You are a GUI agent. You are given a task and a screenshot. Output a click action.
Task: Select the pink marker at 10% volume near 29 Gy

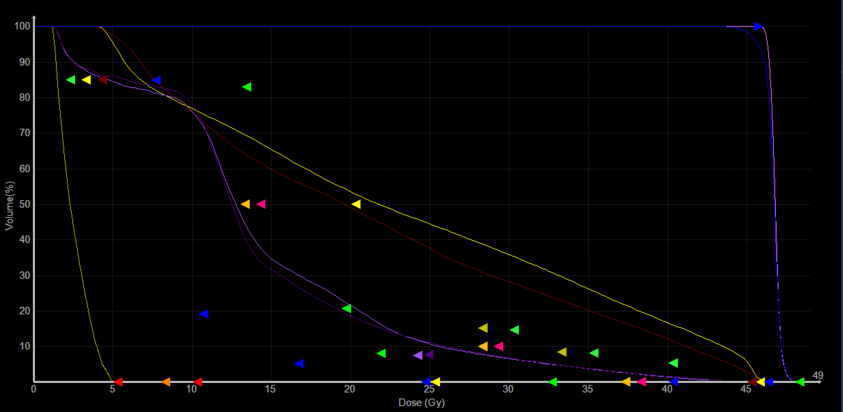(499, 347)
